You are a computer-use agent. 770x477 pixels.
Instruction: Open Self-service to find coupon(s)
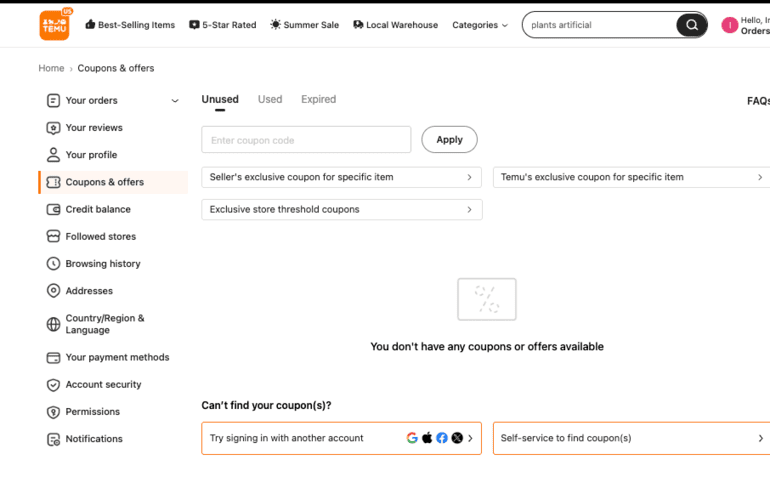coord(631,438)
